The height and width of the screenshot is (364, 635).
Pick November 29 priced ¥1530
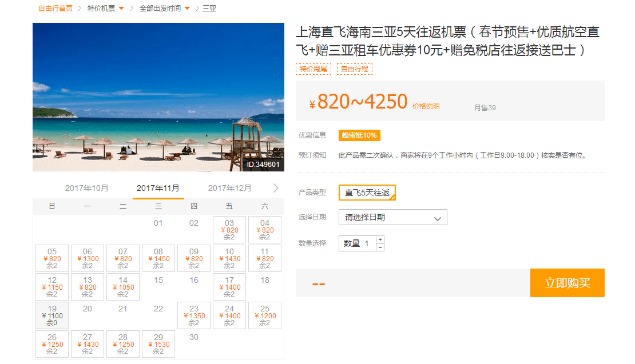(158, 344)
